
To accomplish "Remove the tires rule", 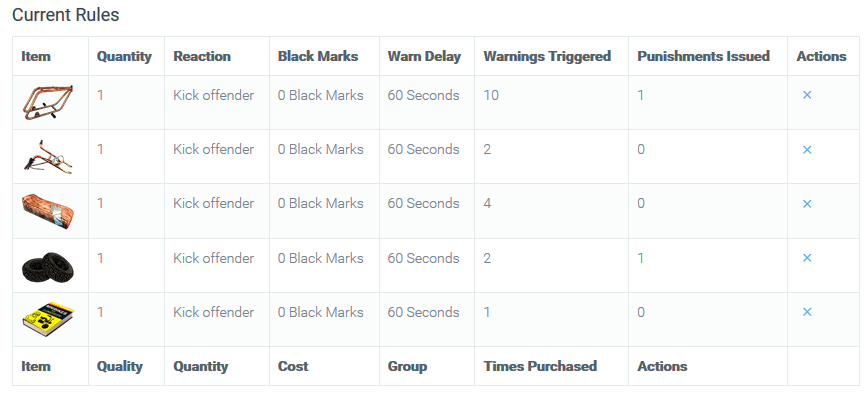I will point(807,257).
